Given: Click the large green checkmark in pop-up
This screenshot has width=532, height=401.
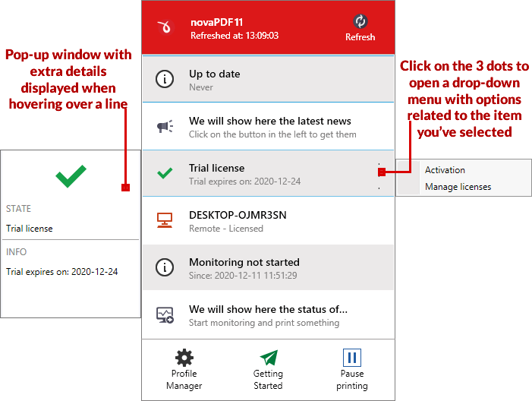Looking at the screenshot, I should coord(71,176).
